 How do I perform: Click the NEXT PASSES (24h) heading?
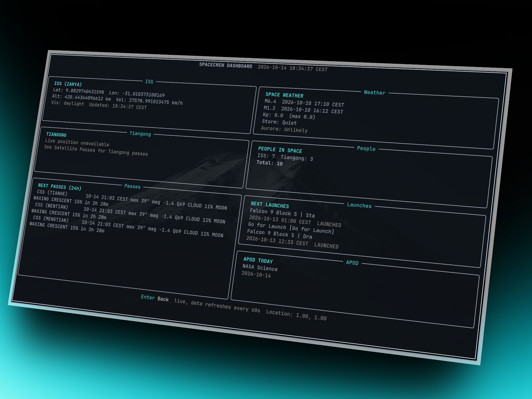(x=60, y=186)
